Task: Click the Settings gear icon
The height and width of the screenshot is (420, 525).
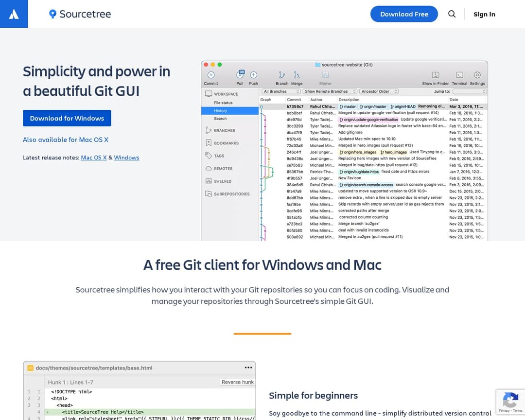Action: [x=477, y=75]
